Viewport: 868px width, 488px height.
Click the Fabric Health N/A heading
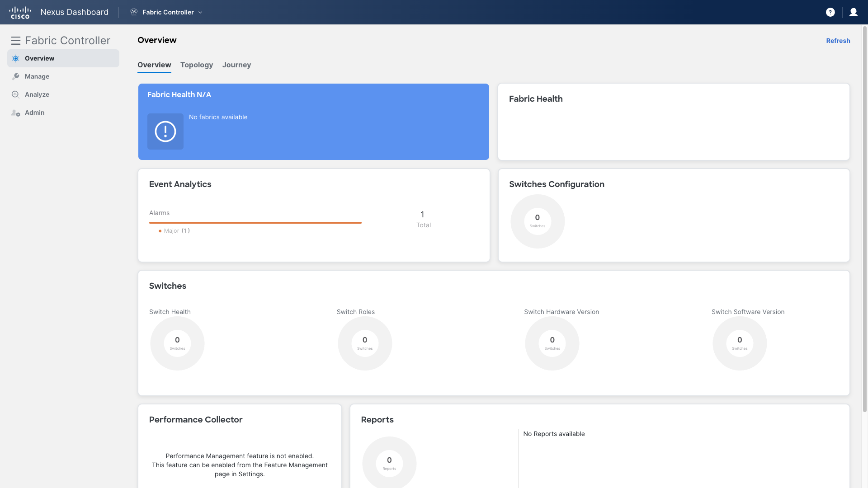click(x=179, y=94)
